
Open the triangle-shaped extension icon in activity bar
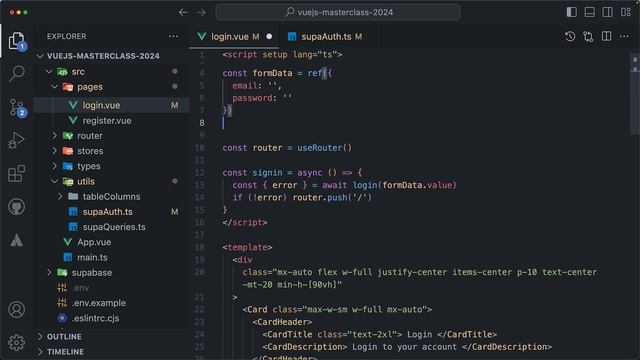point(17,240)
